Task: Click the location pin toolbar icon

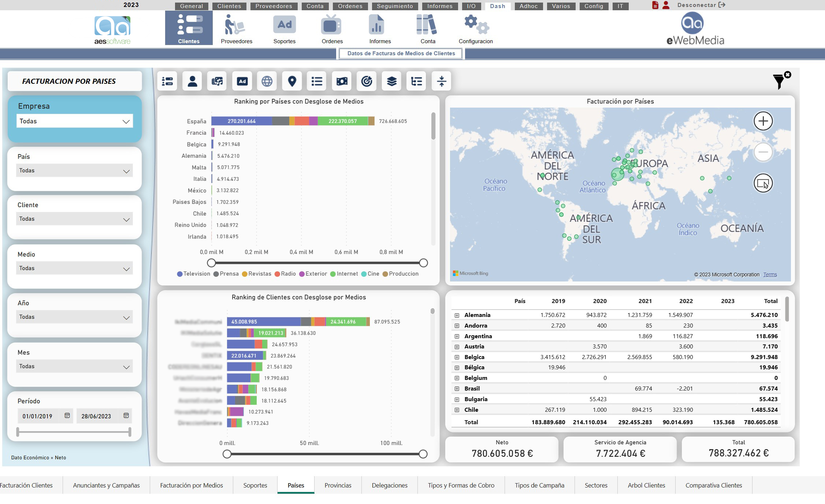Action: (292, 81)
